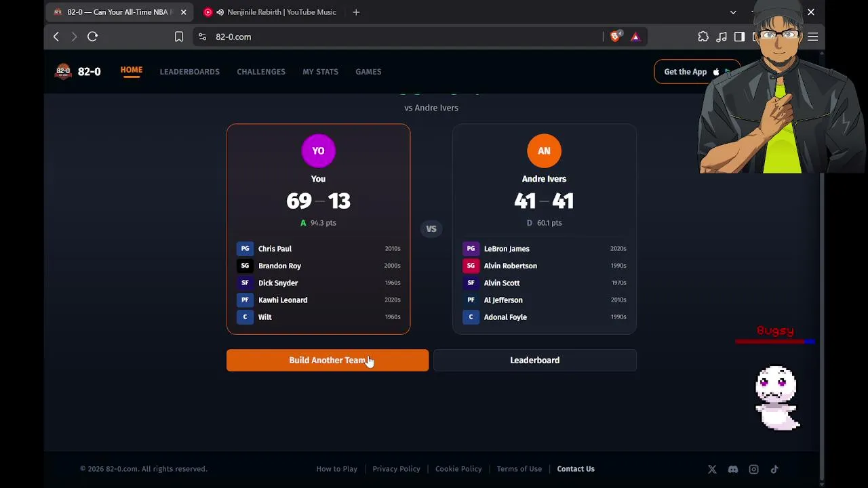Image resolution: width=868 pixels, height=488 pixels.
Task: Toggle the browser sidebar panel icon
Action: [740, 37]
